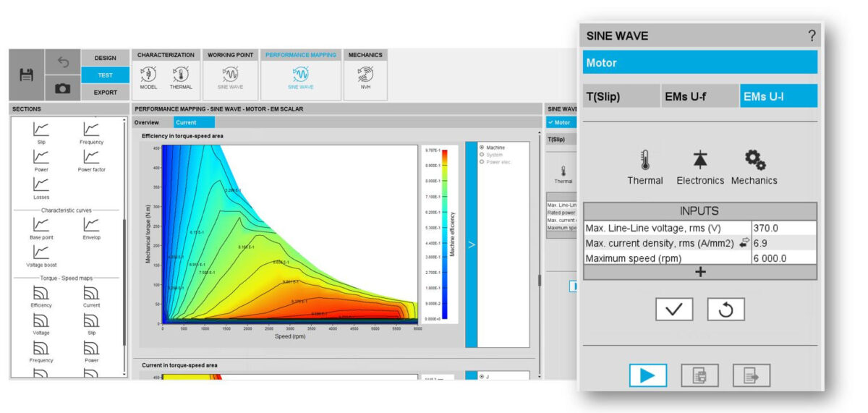Select the Machine radio button
868x413 pixels.
pyautogui.click(x=482, y=148)
